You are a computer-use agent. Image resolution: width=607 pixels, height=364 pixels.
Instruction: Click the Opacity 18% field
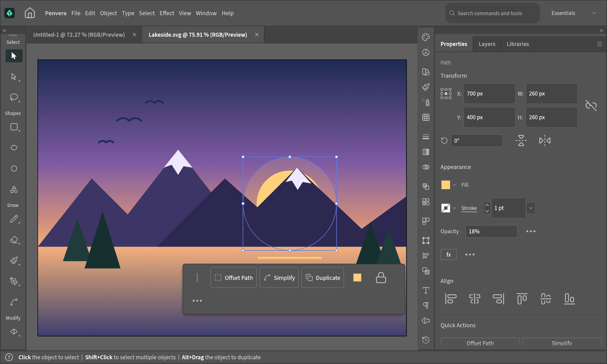pos(492,232)
